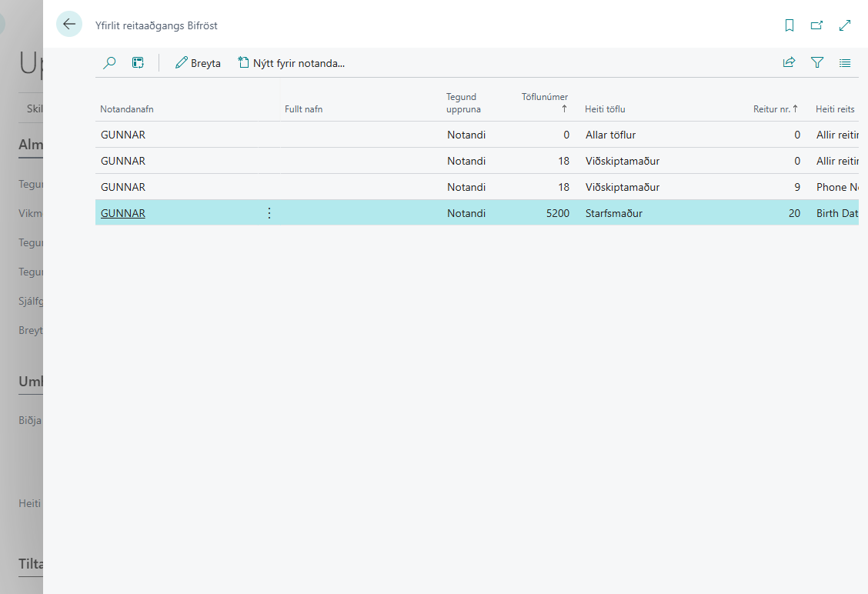Go back using the arrow button
This screenshot has width=868, height=594.
tap(69, 25)
